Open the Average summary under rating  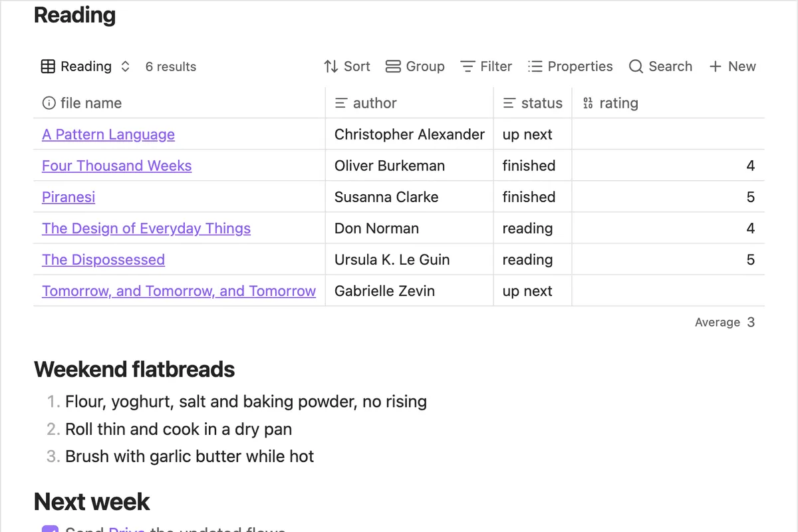pos(725,323)
